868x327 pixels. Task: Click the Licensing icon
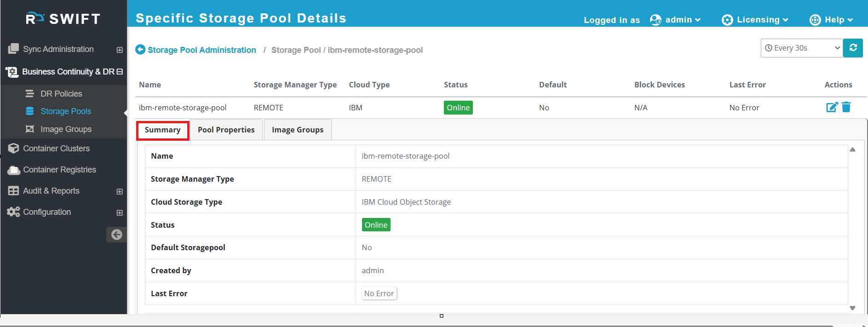727,20
